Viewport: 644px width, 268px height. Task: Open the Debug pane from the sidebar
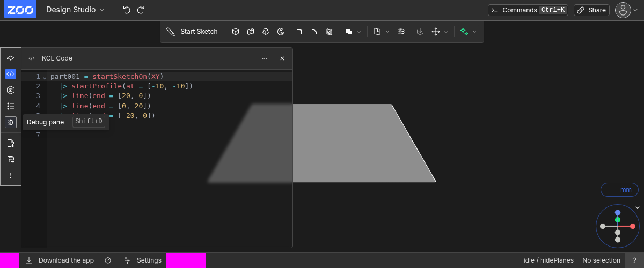[x=11, y=122]
